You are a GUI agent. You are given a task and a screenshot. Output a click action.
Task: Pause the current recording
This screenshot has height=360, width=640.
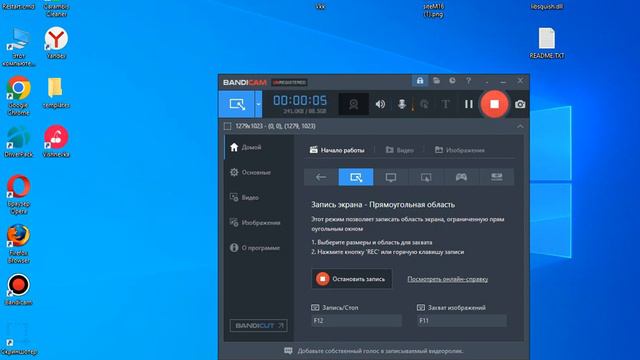click(469, 104)
